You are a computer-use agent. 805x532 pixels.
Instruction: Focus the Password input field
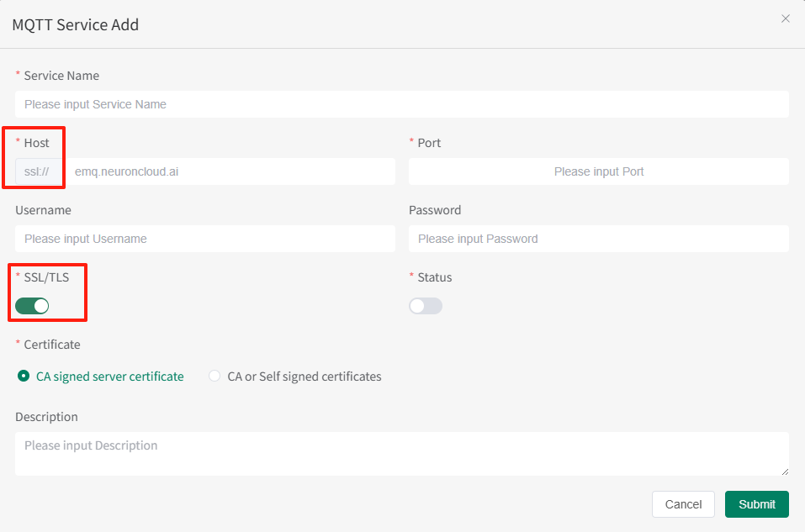(x=598, y=239)
